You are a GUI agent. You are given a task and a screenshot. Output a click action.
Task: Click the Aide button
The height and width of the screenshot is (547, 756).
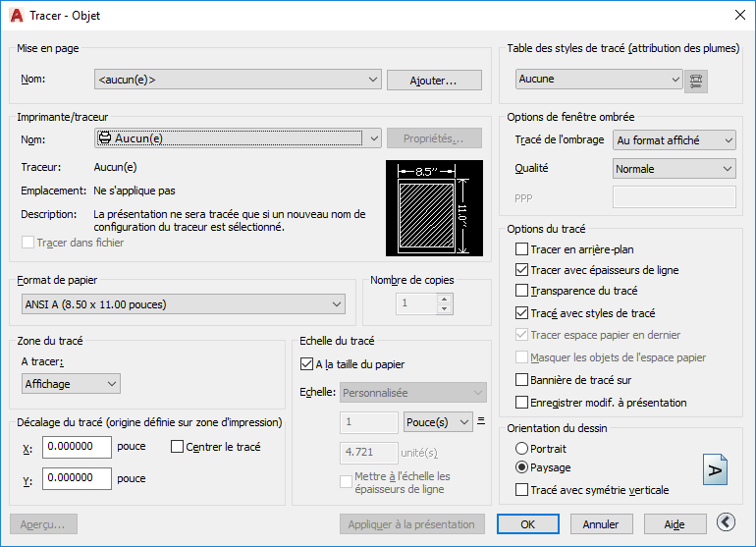[675, 524]
